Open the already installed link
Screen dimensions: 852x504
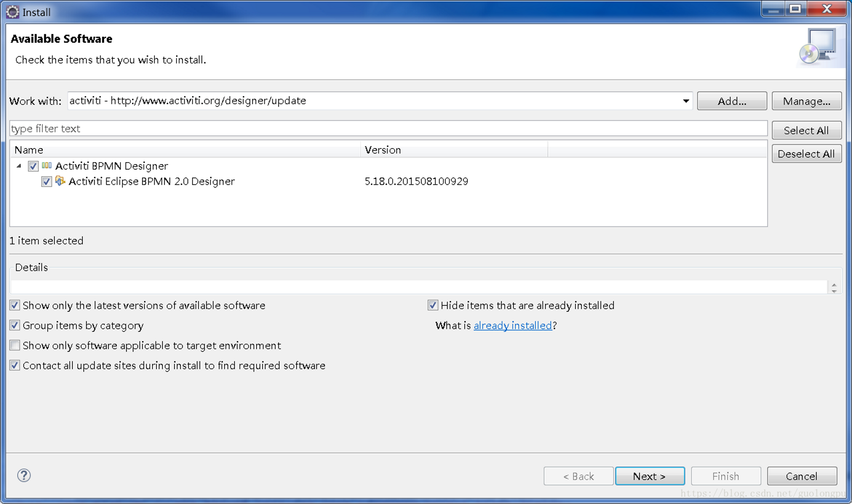point(512,326)
